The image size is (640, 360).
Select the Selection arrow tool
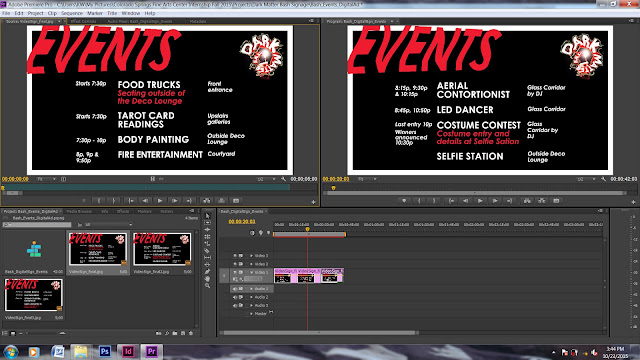207,216
